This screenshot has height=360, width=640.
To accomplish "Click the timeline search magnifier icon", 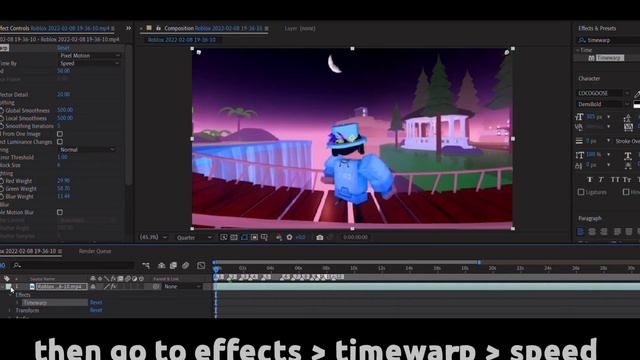I will [17, 265].
